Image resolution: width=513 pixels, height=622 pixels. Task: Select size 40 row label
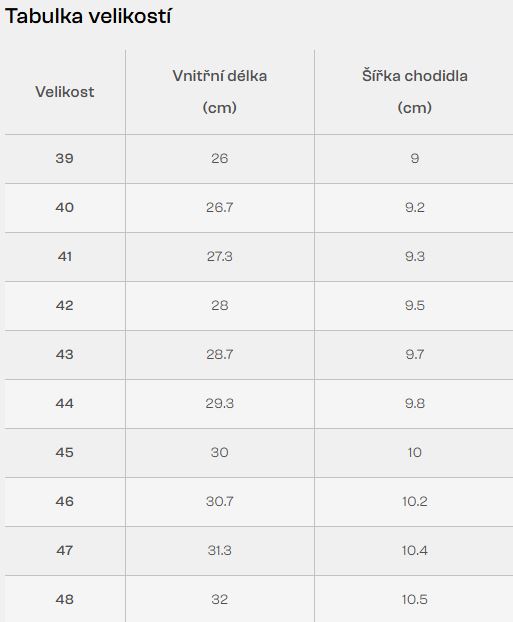[x=65, y=207]
